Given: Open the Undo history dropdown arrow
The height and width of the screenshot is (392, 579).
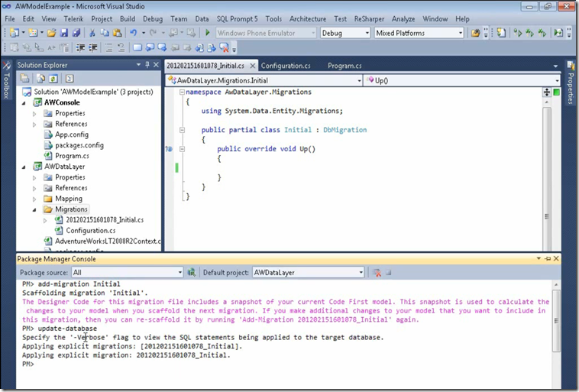Looking at the screenshot, I should (x=144, y=33).
